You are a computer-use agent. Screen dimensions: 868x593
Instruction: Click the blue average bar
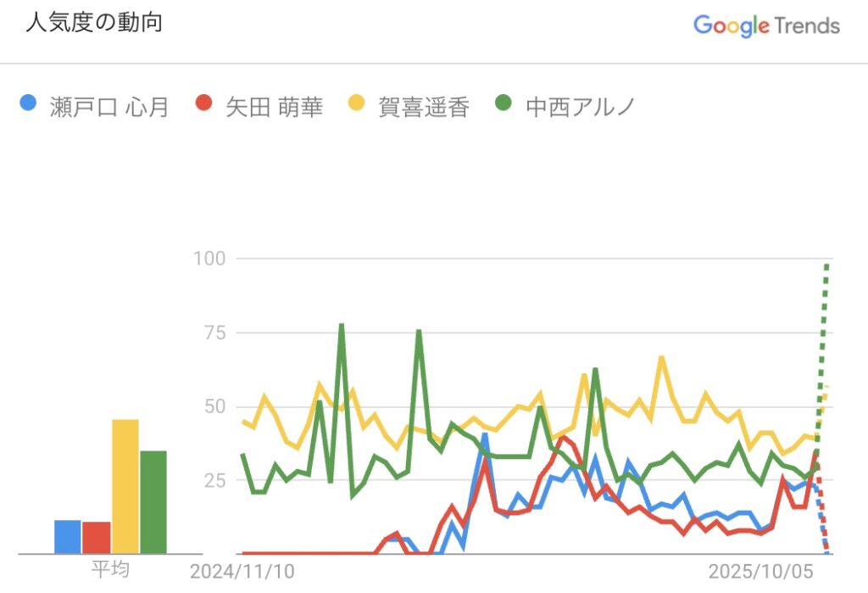[x=67, y=536]
